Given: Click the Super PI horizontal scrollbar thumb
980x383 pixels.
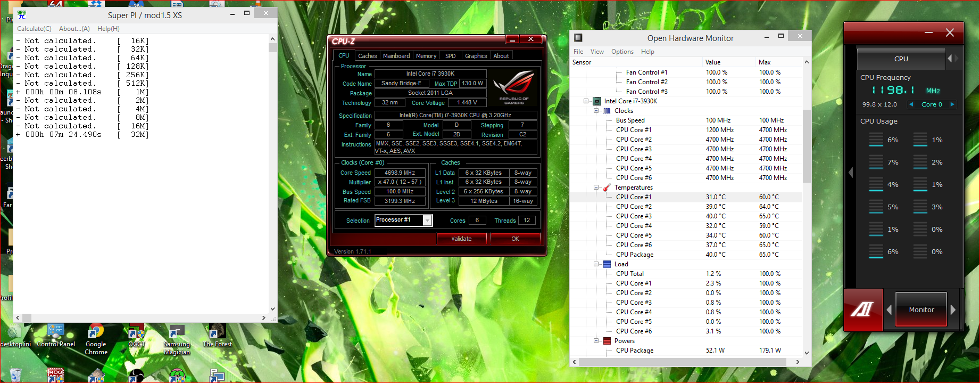Looking at the screenshot, I should click(x=27, y=317).
